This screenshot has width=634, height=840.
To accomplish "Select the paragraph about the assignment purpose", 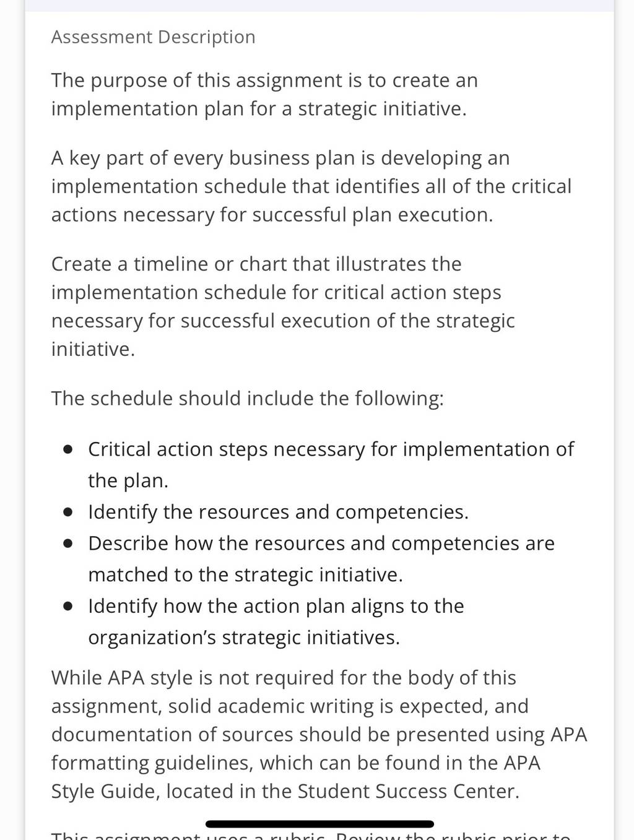I will click(x=264, y=95).
